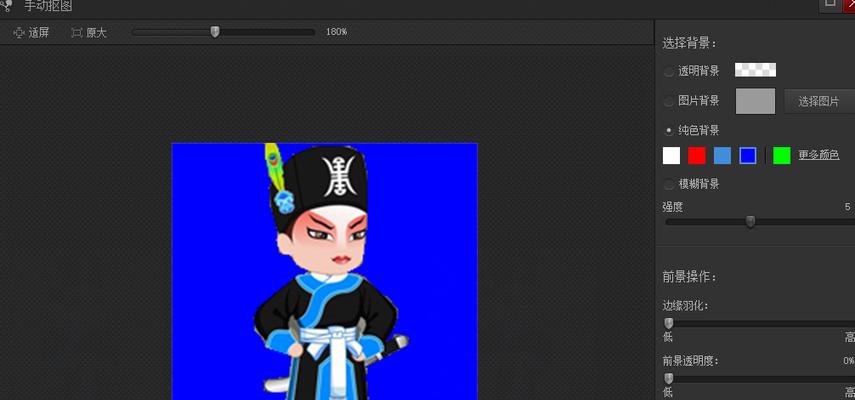Click the gray picture background thumbnail
The height and width of the screenshot is (400, 855).
tap(755, 101)
